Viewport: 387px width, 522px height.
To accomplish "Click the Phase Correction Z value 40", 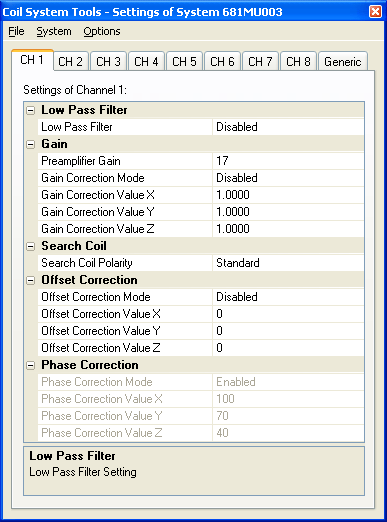I will point(288,433).
